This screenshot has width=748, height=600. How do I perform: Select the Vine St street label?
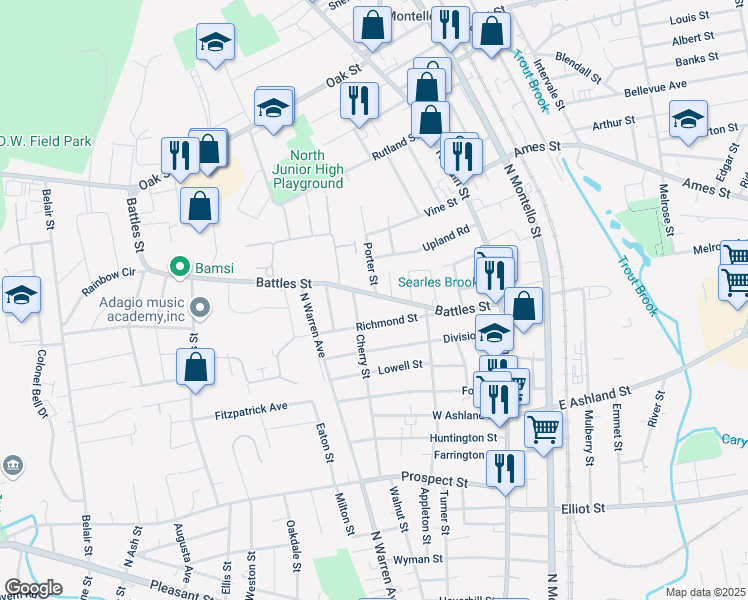click(x=441, y=207)
